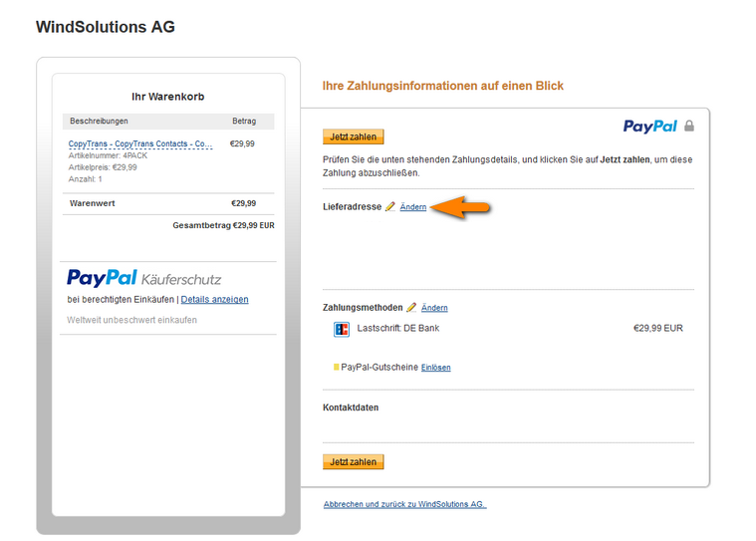This screenshot has height=541, width=756.
Task: Click the pencil icon next to Lieferadresse
Action: coord(390,206)
